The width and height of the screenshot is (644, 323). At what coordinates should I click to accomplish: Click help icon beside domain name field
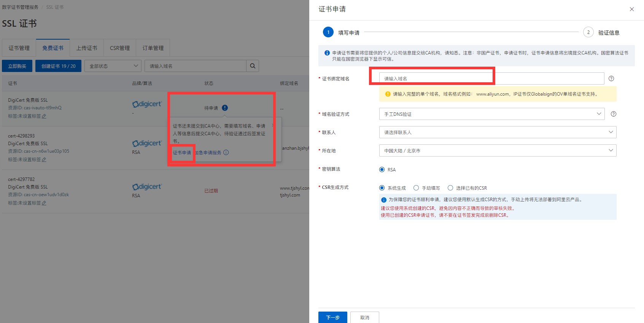[611, 78]
